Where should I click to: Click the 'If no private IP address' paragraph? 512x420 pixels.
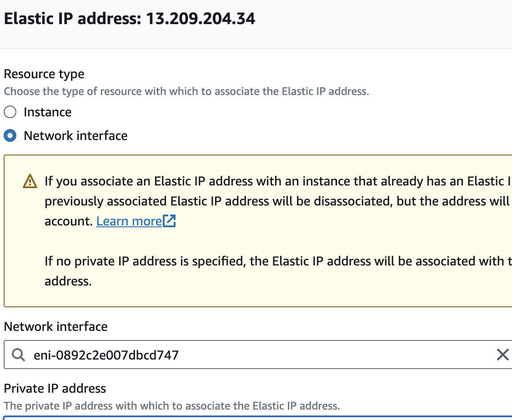click(x=273, y=261)
